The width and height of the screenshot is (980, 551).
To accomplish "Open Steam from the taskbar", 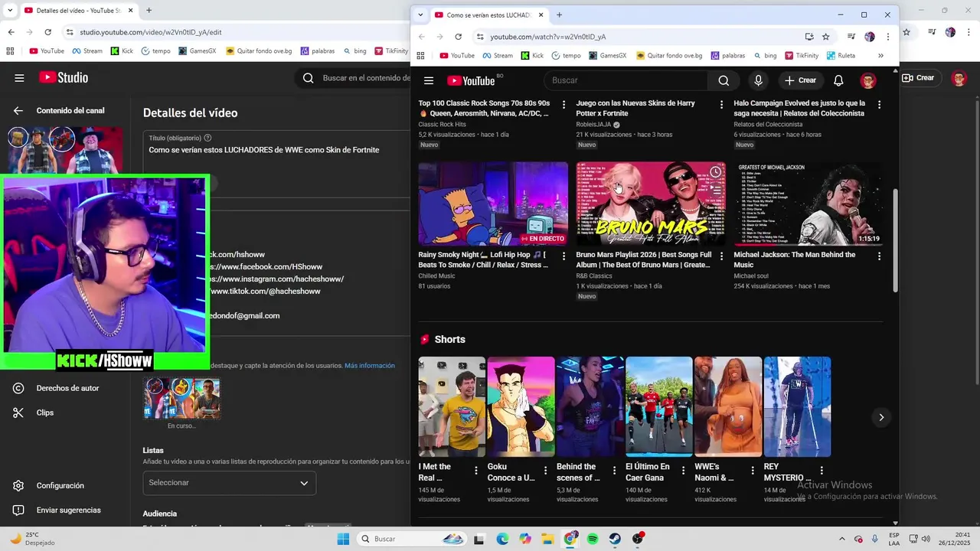I will (x=615, y=539).
